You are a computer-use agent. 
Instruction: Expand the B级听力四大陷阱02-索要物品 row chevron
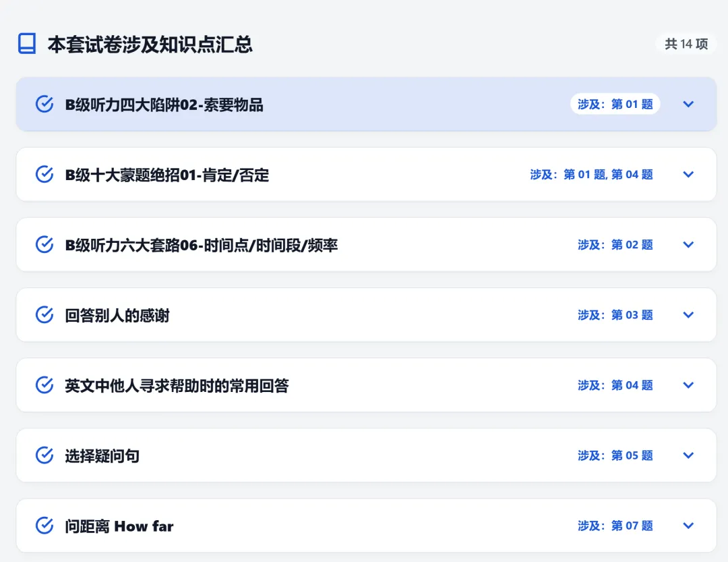688,104
